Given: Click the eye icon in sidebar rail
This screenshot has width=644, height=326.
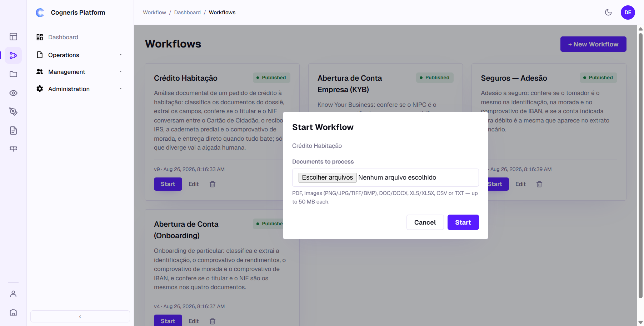Looking at the screenshot, I should point(13,93).
